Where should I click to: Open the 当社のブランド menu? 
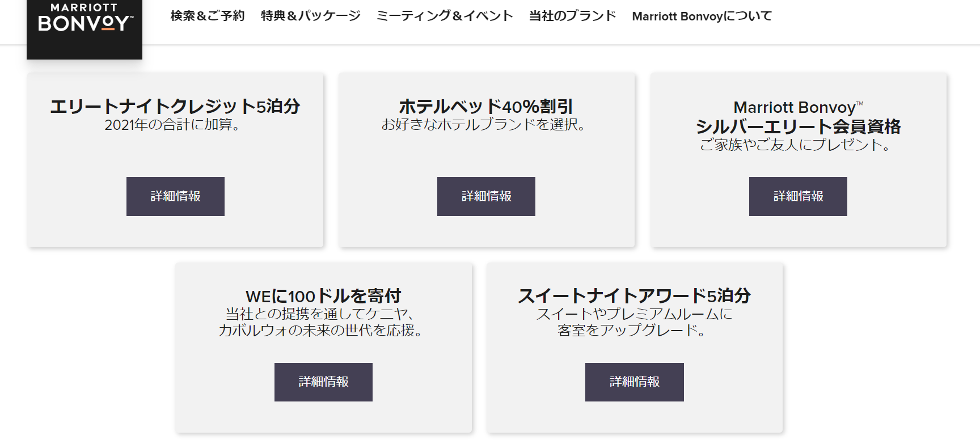pyautogui.click(x=572, y=16)
